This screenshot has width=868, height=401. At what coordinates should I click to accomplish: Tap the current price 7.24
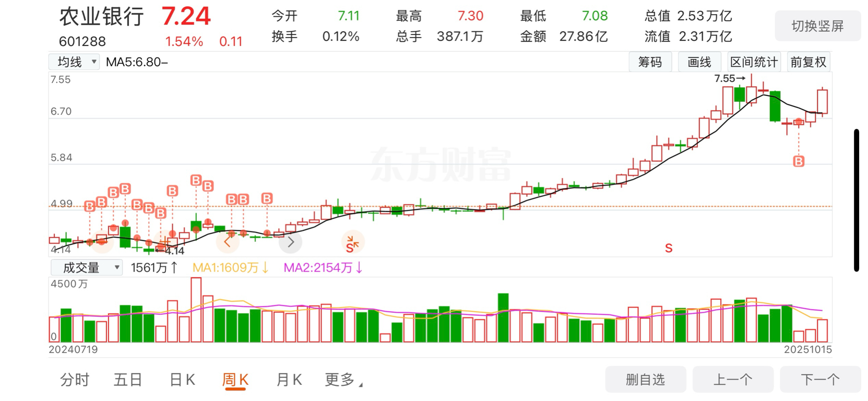tap(186, 16)
